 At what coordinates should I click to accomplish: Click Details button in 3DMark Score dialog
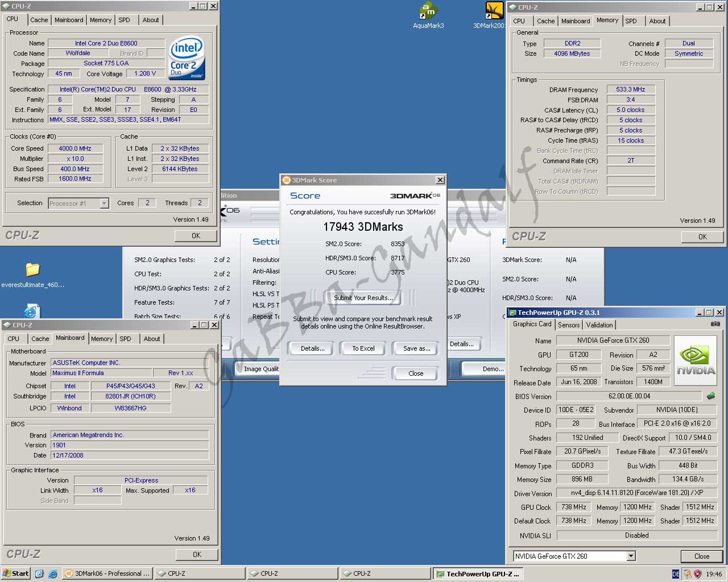(312, 348)
